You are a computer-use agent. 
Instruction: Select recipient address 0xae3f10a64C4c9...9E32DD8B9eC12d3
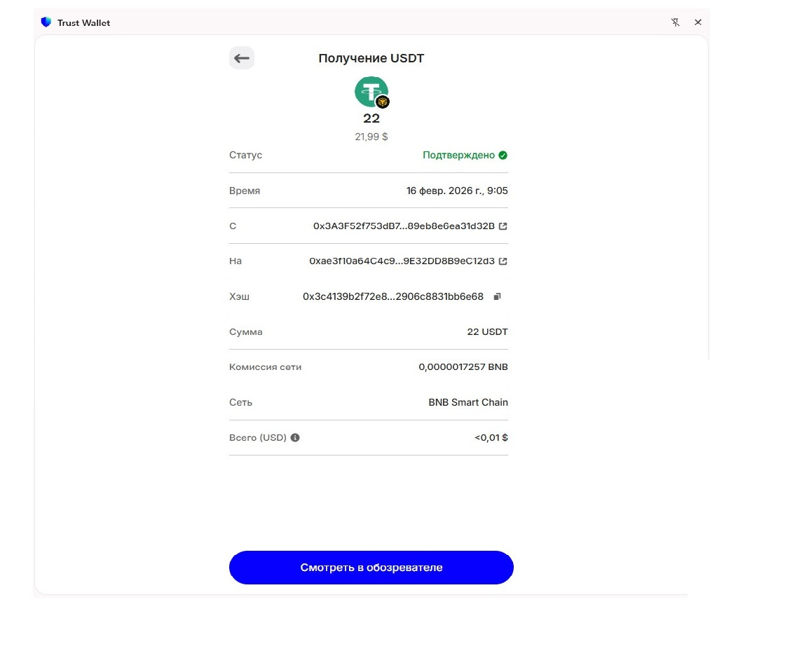[402, 261]
